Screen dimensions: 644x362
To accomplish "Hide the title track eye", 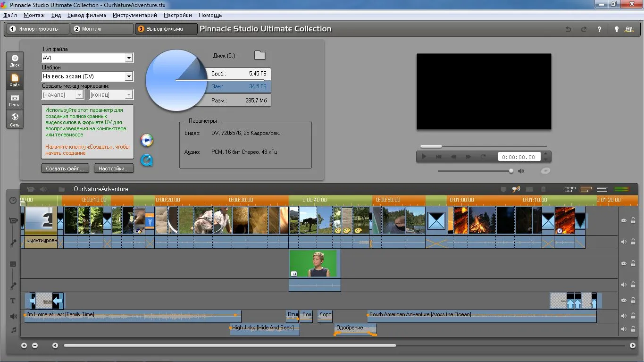I will point(624,300).
